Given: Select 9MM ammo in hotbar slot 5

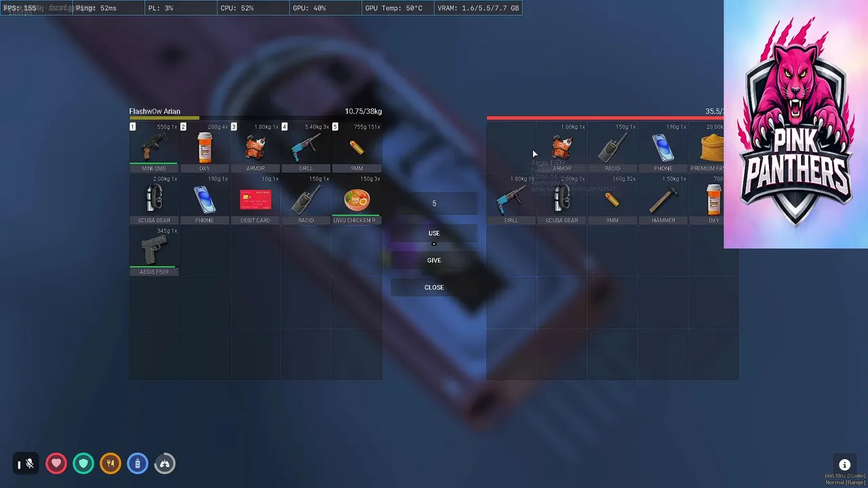Looking at the screenshot, I should (357, 148).
